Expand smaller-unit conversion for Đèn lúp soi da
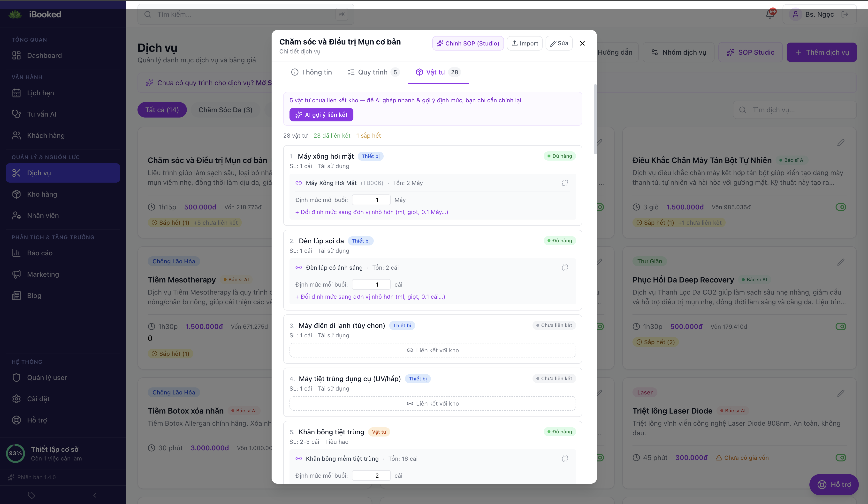Viewport: 868px width, 504px height. (x=370, y=297)
